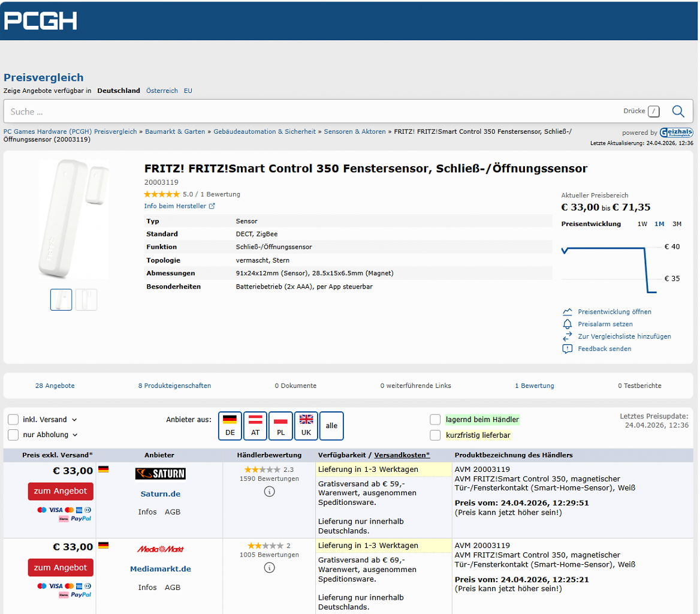Click the MediaMarkt logo
The image size is (700, 614).
tap(160, 549)
